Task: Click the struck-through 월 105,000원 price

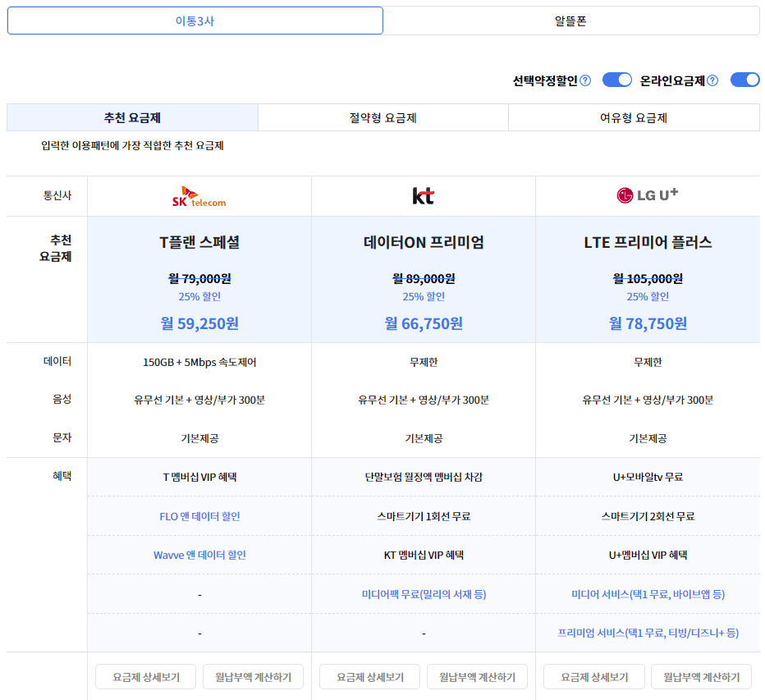Action: click(648, 278)
